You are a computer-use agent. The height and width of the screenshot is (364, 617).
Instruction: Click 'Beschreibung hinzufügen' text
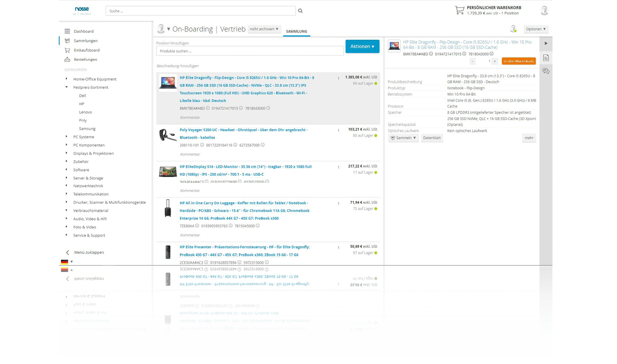(x=178, y=66)
